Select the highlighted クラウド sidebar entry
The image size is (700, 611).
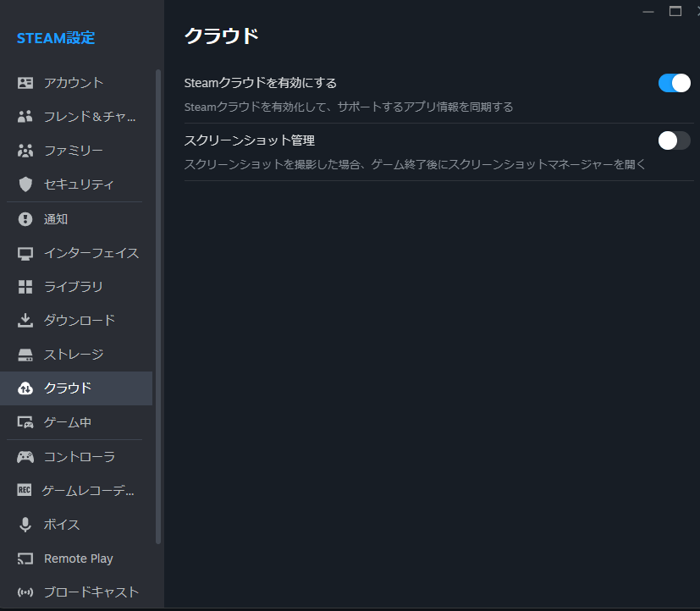click(x=68, y=388)
